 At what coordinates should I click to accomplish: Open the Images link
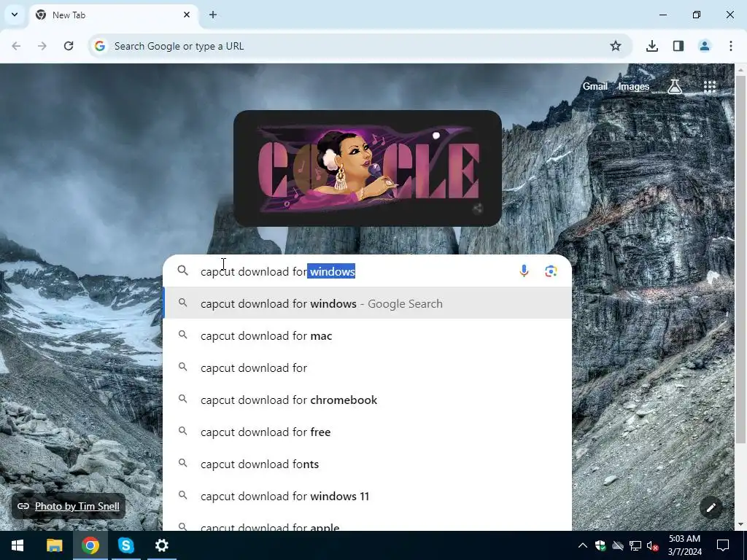click(633, 86)
